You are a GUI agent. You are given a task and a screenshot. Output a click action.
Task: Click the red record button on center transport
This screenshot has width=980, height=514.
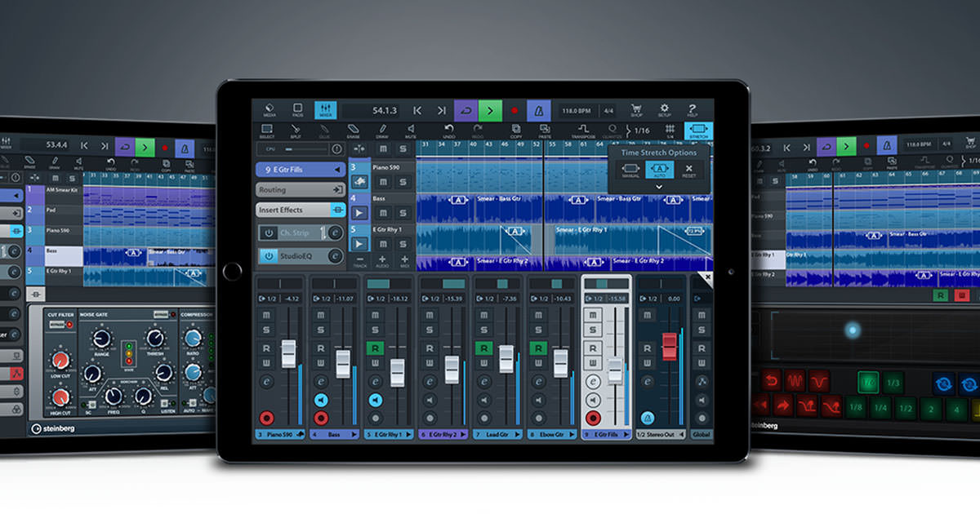coord(514,110)
